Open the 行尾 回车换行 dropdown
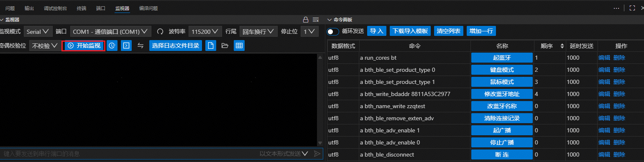Viewport: 644px width, 162px height. [258, 32]
